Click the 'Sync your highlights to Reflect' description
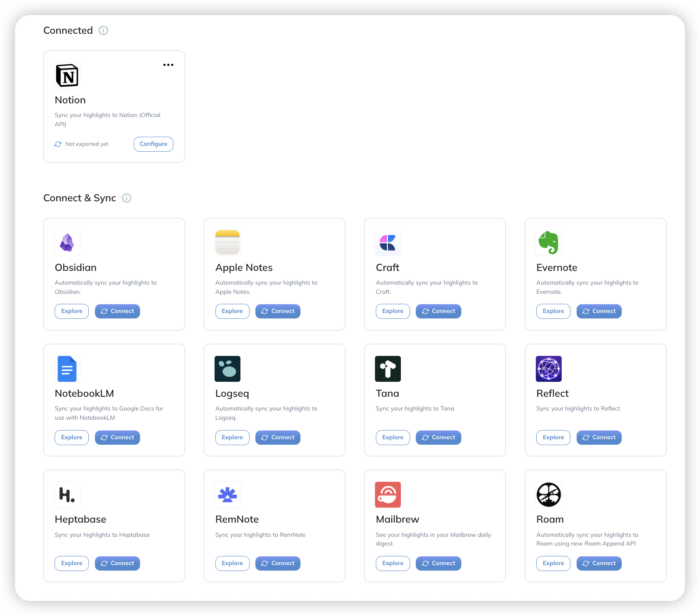 (x=578, y=409)
